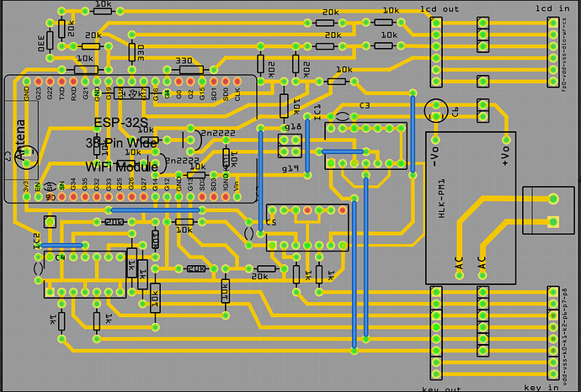Select the "SD0" pin label
Image resolution: width=581 pixels, height=392 pixels.
tap(226, 94)
